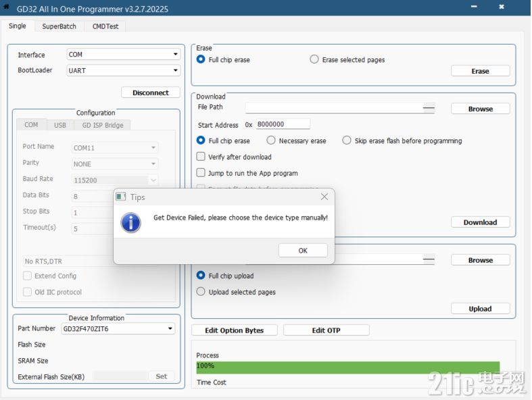Open the SuperBatch tab
Viewport: 532px width, 400px height.
pos(59,26)
